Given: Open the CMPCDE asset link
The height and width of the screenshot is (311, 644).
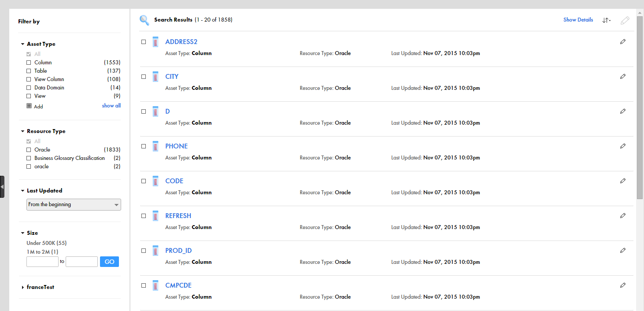Looking at the screenshot, I should [x=178, y=285].
